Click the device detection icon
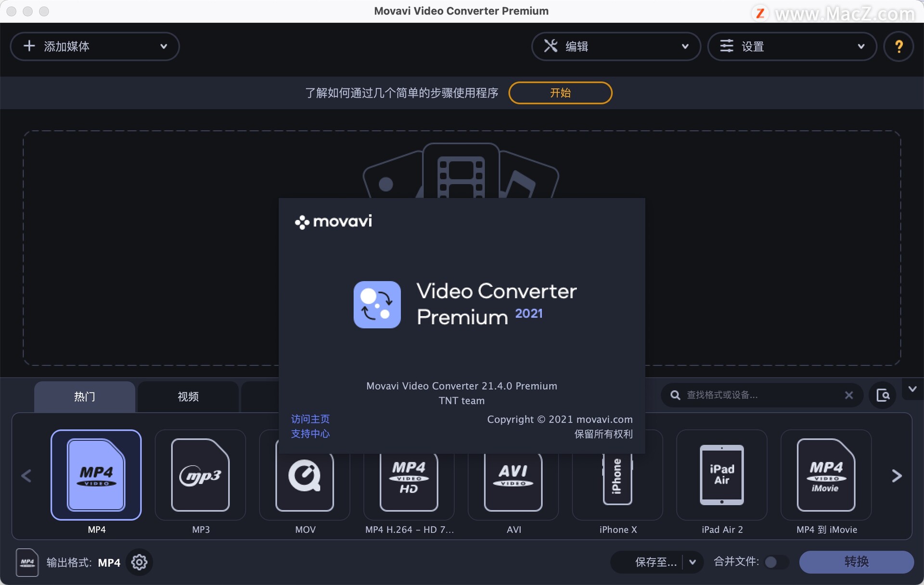This screenshot has width=924, height=585. click(x=883, y=395)
